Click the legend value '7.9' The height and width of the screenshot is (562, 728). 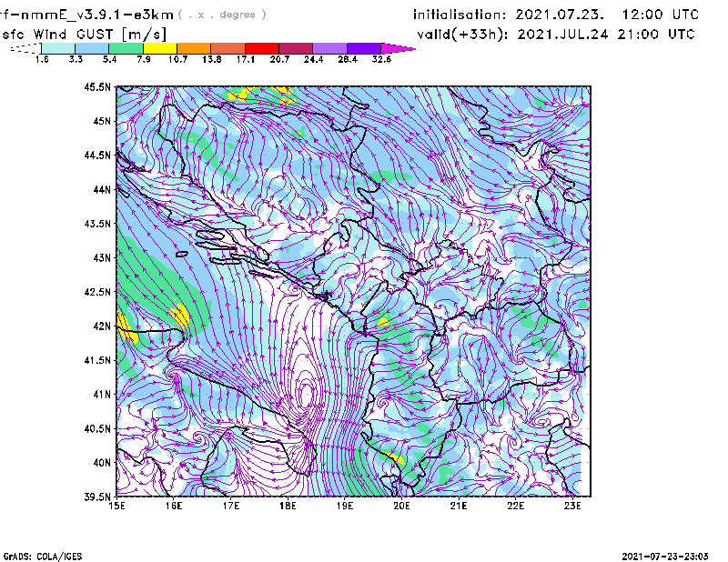point(144,59)
